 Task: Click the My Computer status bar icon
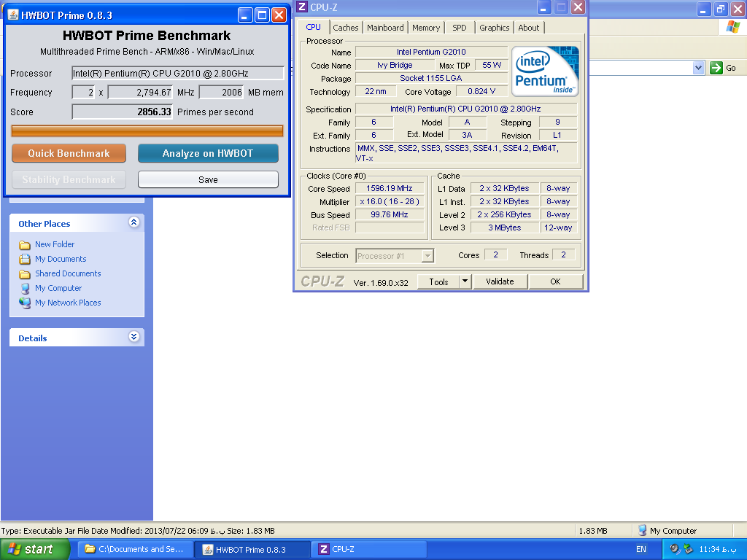[642, 531]
